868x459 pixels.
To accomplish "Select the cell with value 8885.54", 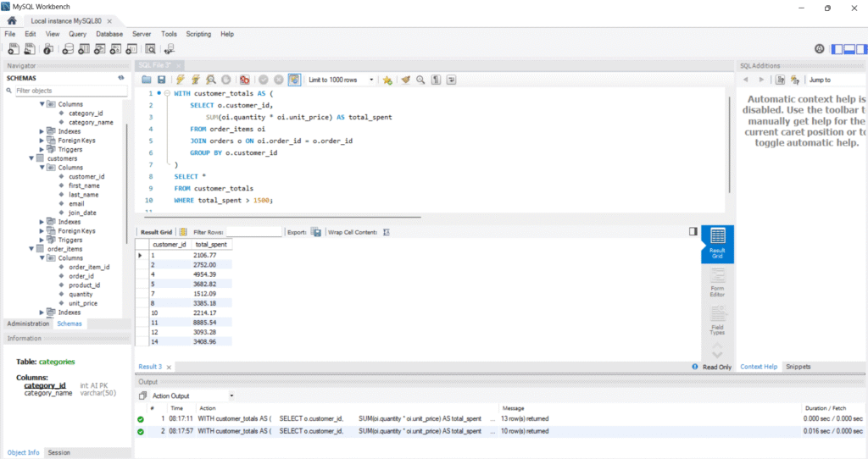I will pyautogui.click(x=211, y=323).
